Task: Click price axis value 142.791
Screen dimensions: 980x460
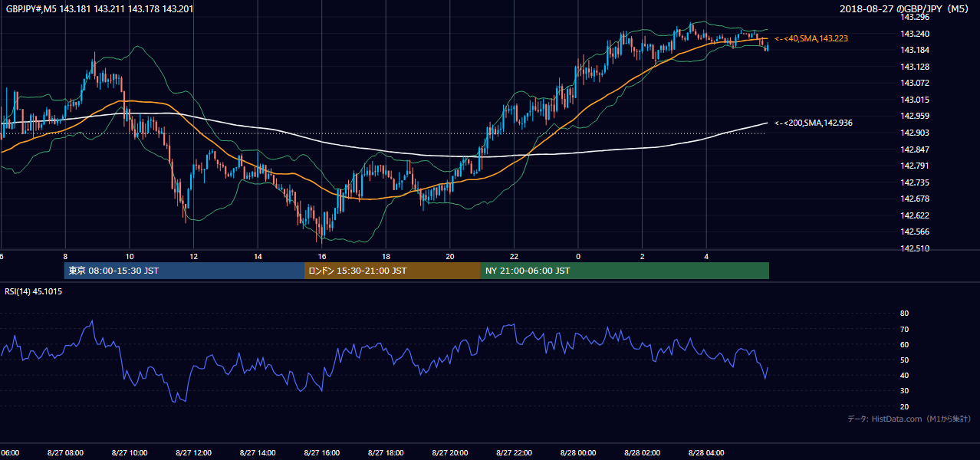Action: [x=914, y=166]
